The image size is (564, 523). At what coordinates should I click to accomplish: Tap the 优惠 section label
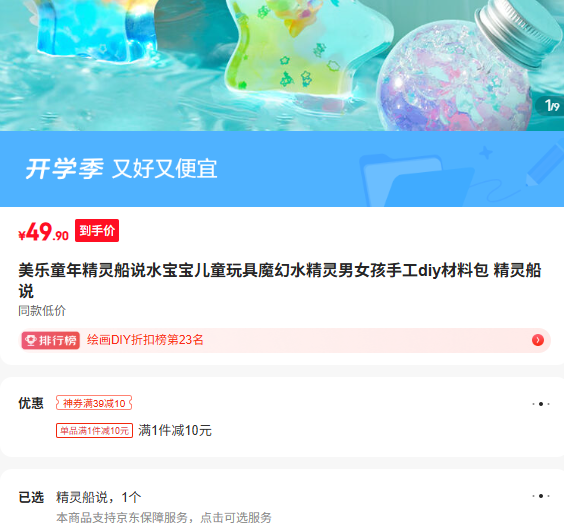pyautogui.click(x=31, y=403)
